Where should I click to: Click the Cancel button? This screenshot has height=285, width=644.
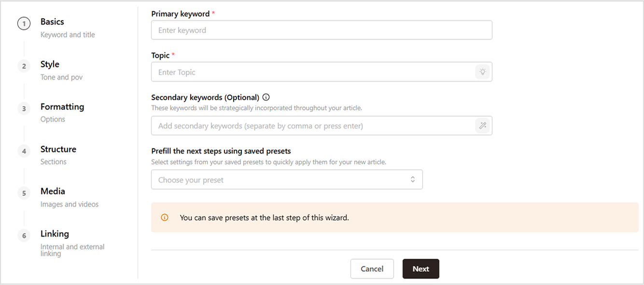(372, 269)
